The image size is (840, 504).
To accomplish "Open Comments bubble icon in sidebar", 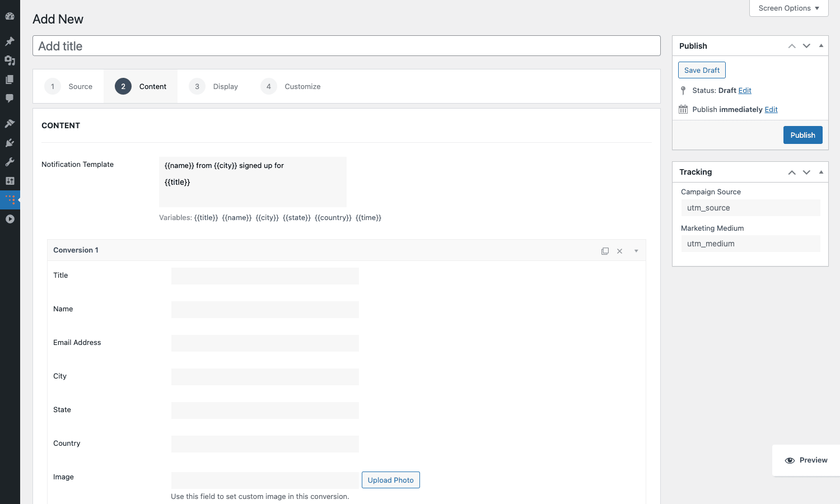I will pyautogui.click(x=10, y=98).
